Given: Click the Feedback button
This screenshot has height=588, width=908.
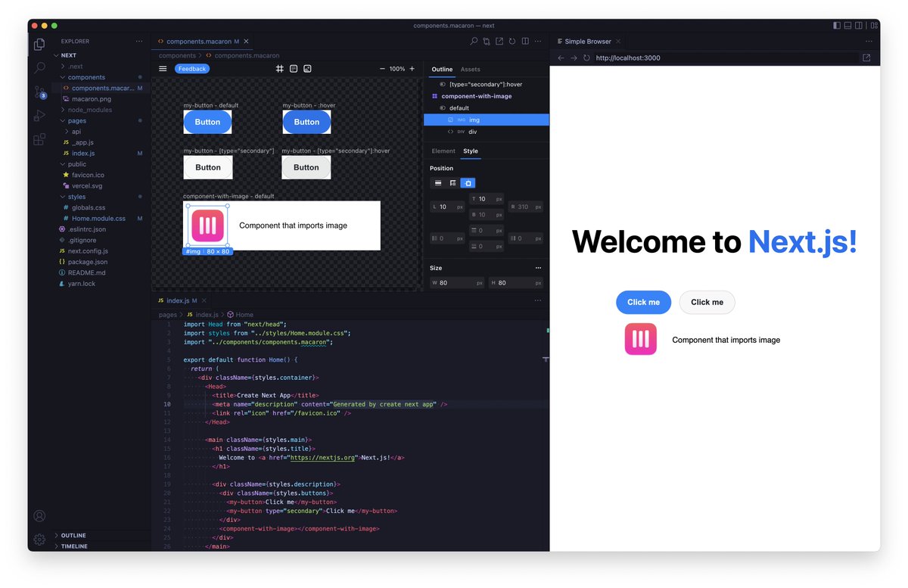Looking at the screenshot, I should click(192, 69).
